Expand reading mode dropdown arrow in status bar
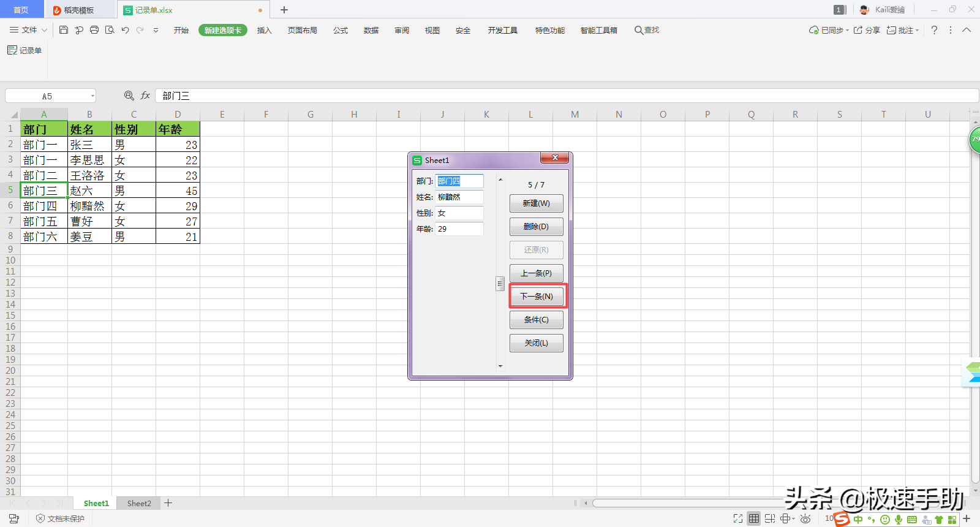Screen dimensions: 980x527 (794, 518)
